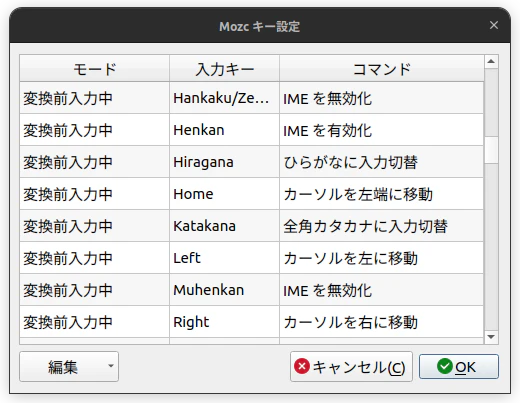Select the Hiragana key cell
The width and height of the screenshot is (520, 403).
[224, 162]
